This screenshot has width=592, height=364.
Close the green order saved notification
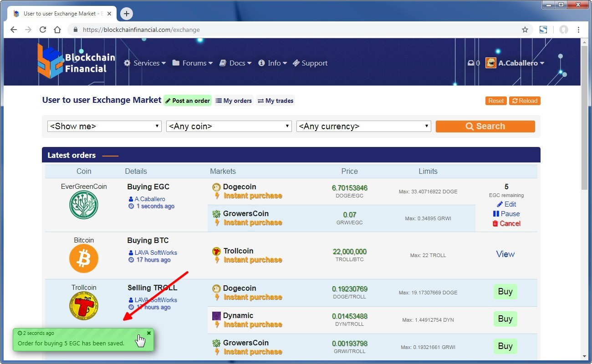[x=149, y=333]
